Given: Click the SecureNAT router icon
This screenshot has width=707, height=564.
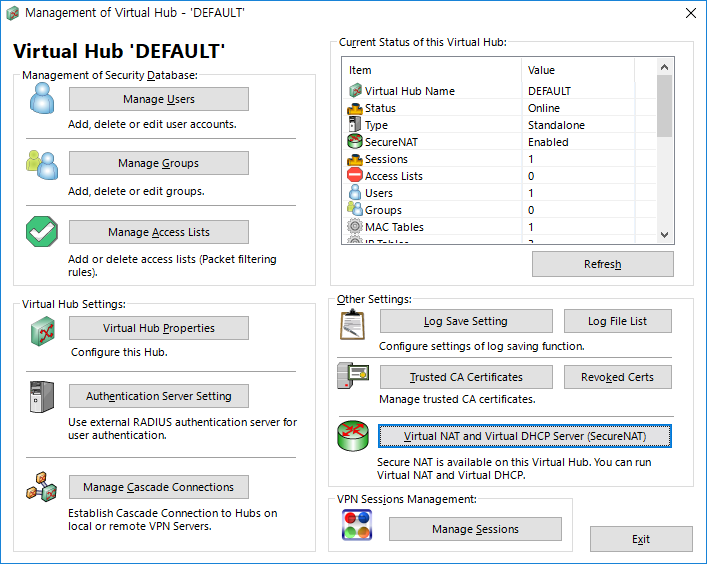Looking at the screenshot, I should [x=352, y=437].
